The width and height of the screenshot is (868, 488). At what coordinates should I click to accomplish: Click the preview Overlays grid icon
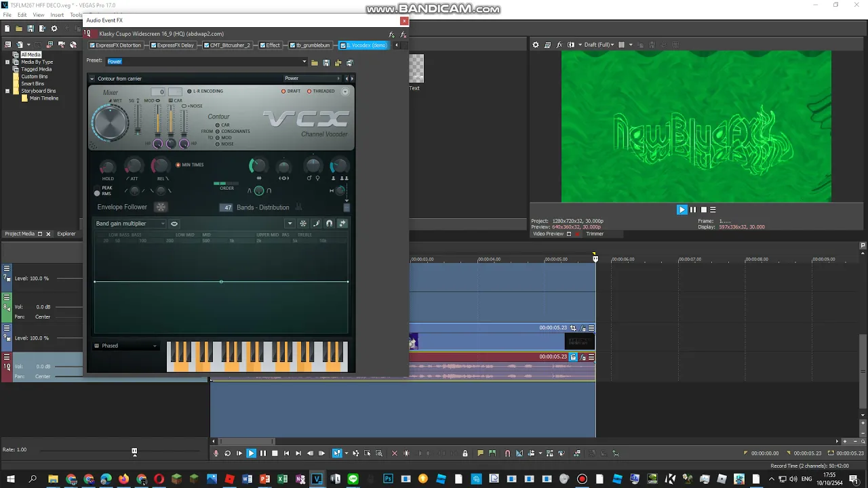click(621, 45)
